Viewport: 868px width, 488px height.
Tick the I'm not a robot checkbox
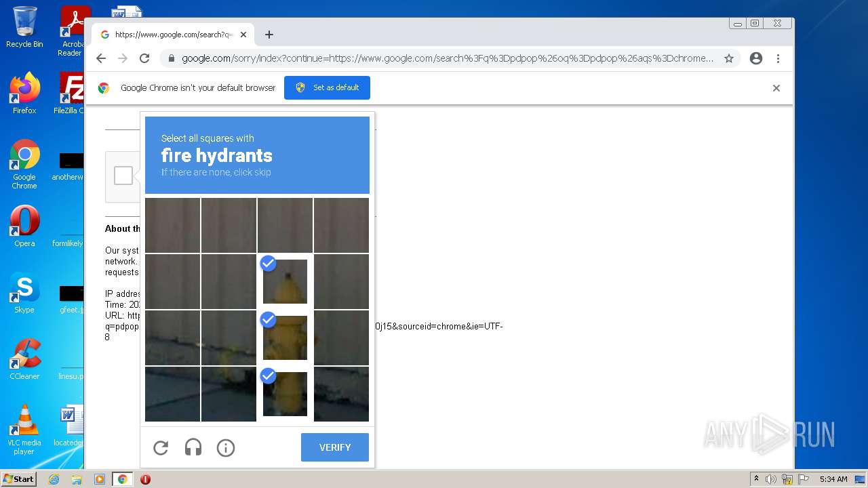(123, 176)
